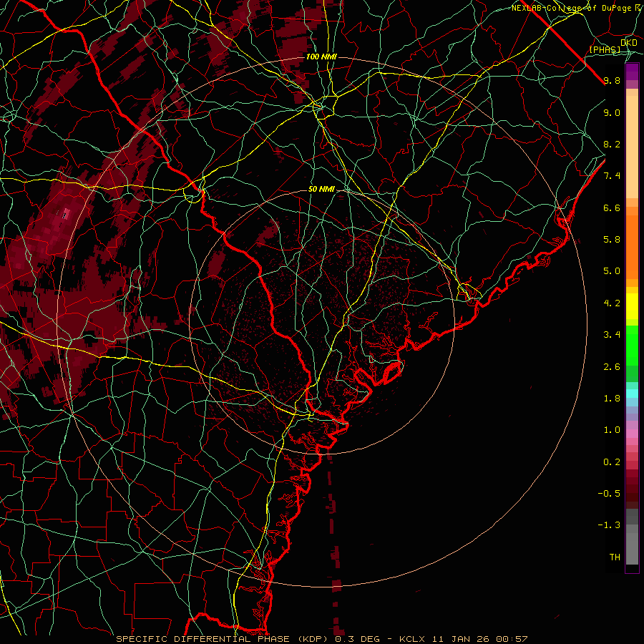Click the 3.4 scale value

coord(612,335)
